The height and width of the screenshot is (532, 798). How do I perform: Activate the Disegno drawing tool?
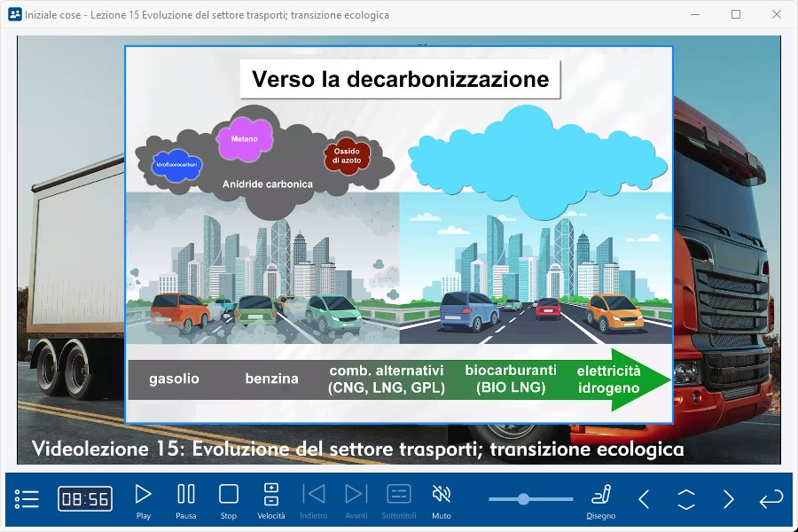(601, 499)
